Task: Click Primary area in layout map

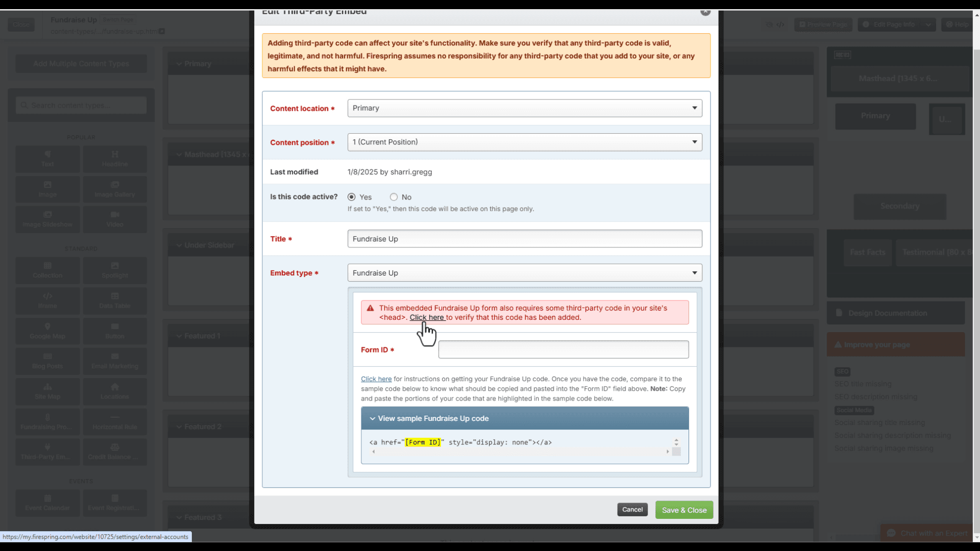Action: point(875,116)
